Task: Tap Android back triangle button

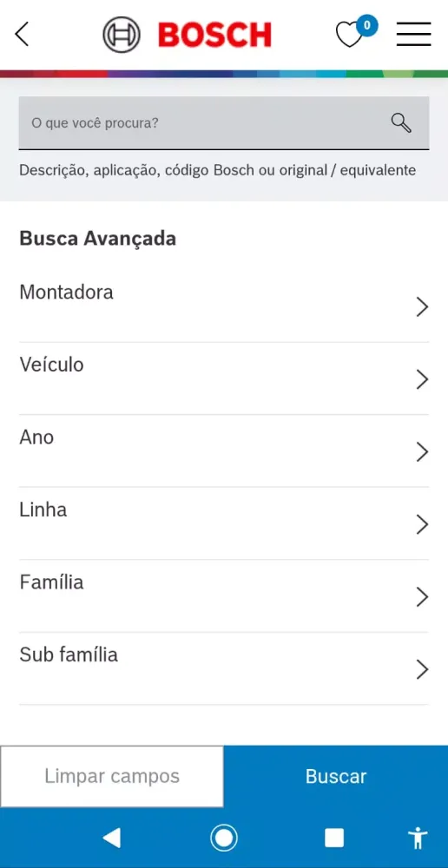Action: point(112,838)
